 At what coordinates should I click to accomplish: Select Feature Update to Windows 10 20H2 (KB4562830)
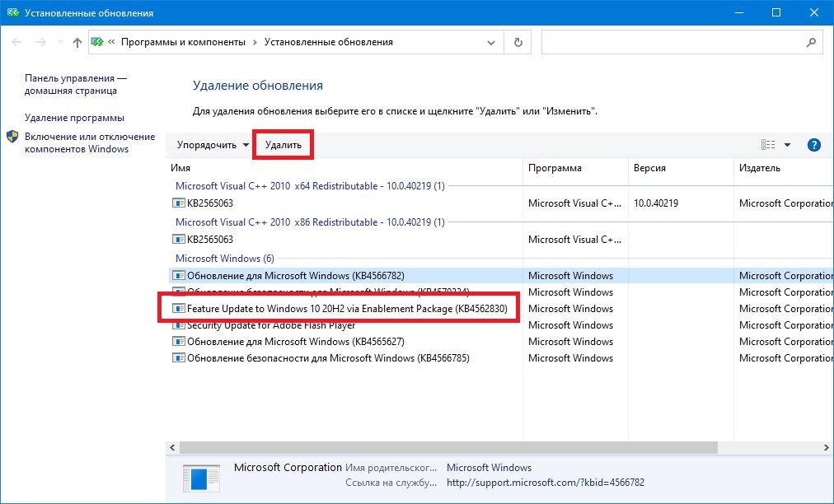point(347,308)
